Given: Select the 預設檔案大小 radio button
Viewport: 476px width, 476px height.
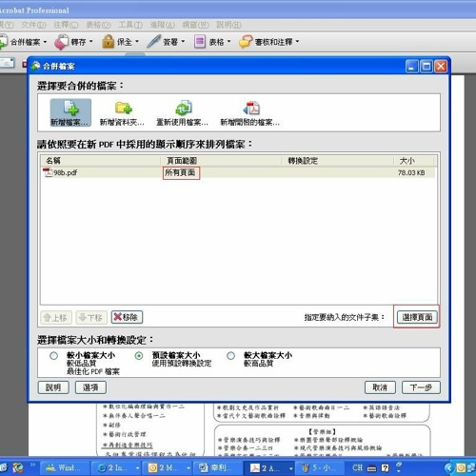Looking at the screenshot, I should (x=139, y=356).
